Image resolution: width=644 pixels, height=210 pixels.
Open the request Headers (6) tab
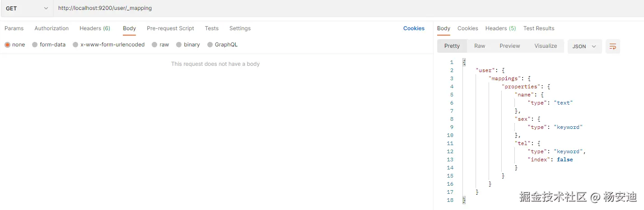coord(95,28)
